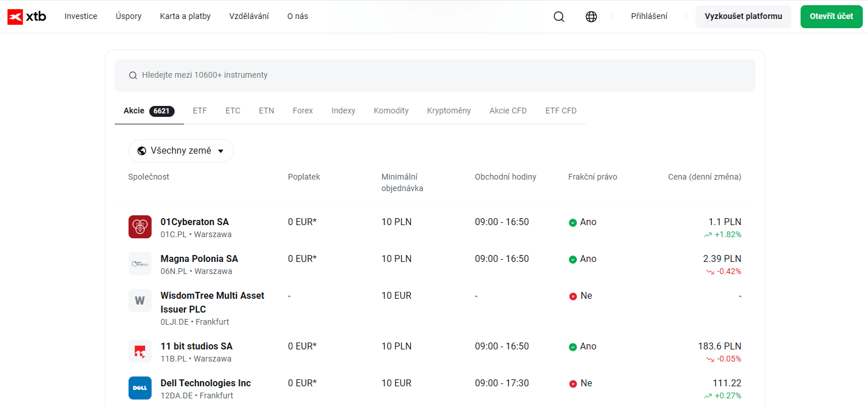Click the Otevřít účet button
The width and height of the screenshot is (868, 407).
(x=831, y=17)
